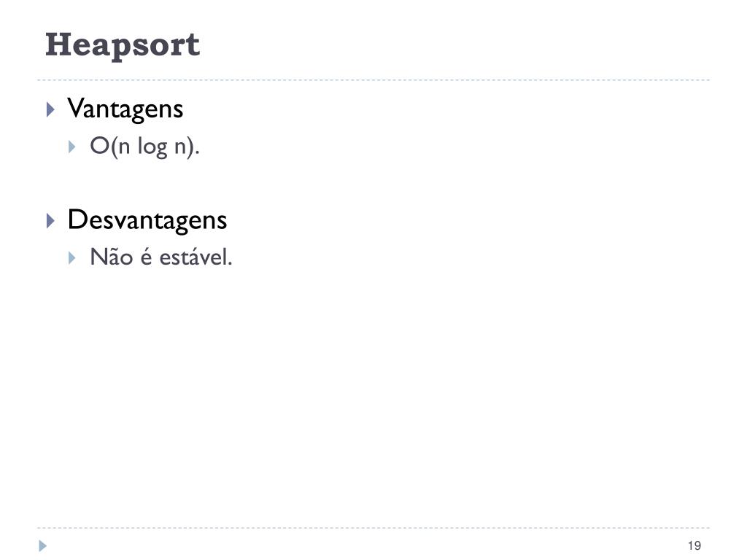Click the slide number 19
The image size is (747, 560).
[694, 545]
